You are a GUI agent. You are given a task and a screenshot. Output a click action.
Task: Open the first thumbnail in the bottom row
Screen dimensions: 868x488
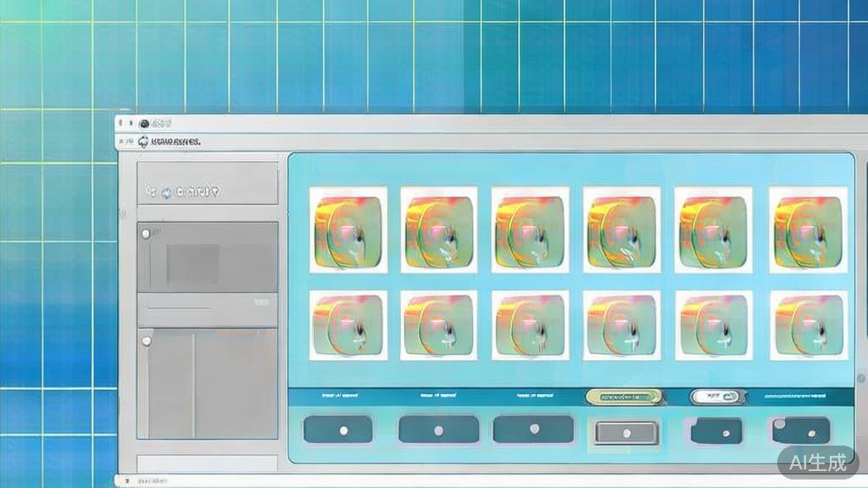click(x=348, y=325)
